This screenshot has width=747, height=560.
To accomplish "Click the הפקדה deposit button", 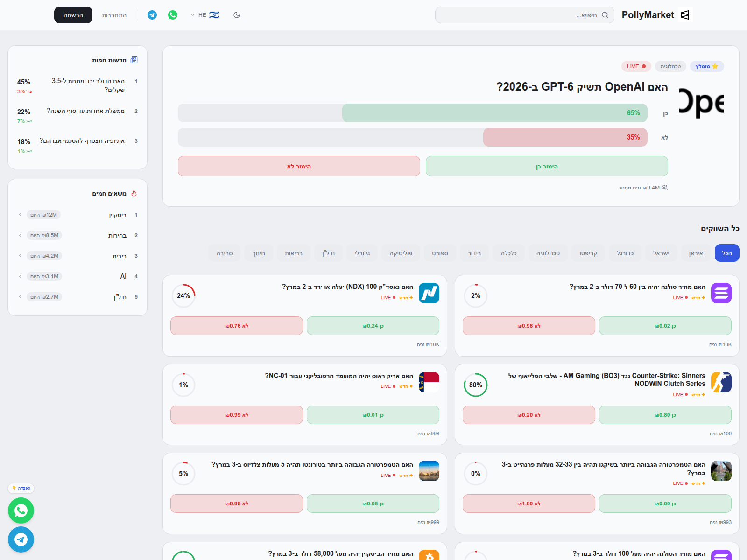I will coord(21,488).
